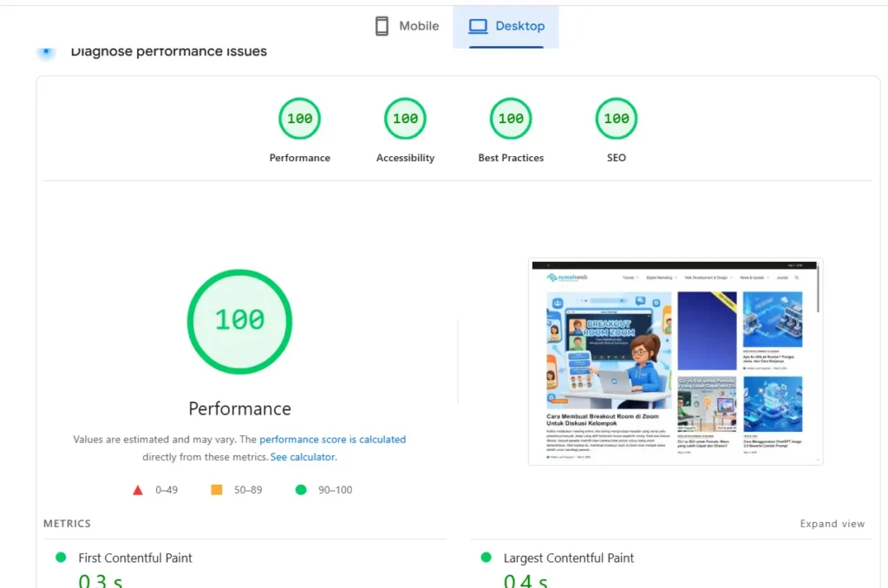The width and height of the screenshot is (888, 588).
Task: Click the red triangle 0–49 legend icon
Action: 138,490
